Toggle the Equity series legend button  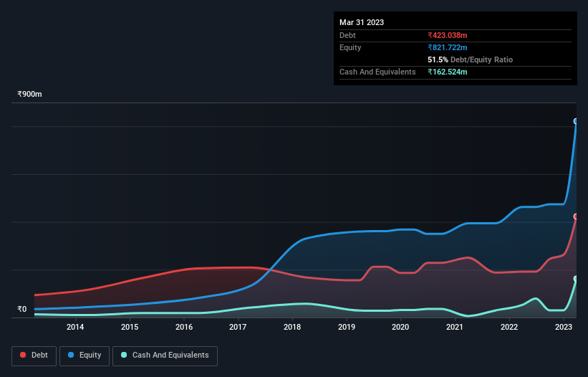pos(85,355)
